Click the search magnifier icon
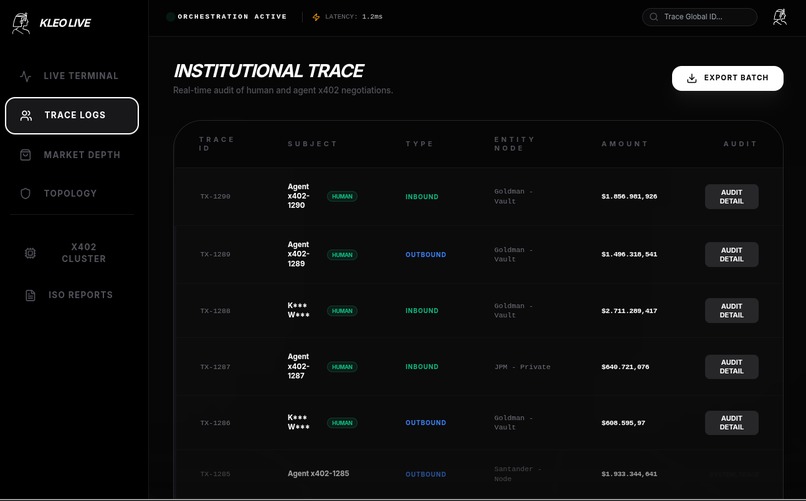The width and height of the screenshot is (806, 501). (x=654, y=17)
